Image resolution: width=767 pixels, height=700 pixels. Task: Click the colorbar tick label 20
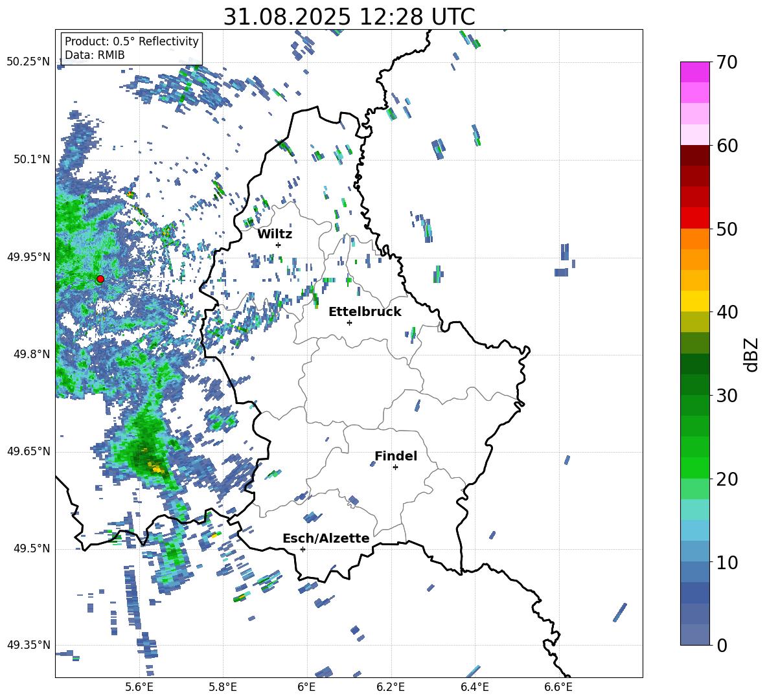point(727,479)
